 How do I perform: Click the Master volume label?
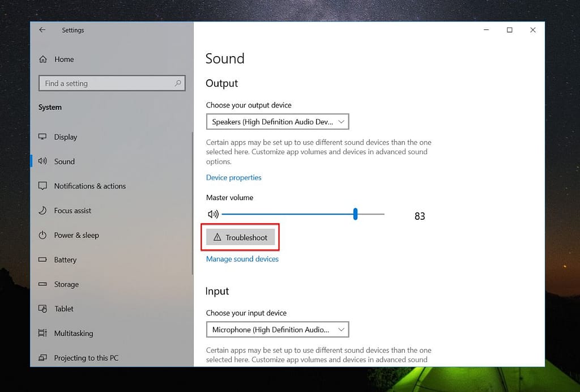point(230,198)
